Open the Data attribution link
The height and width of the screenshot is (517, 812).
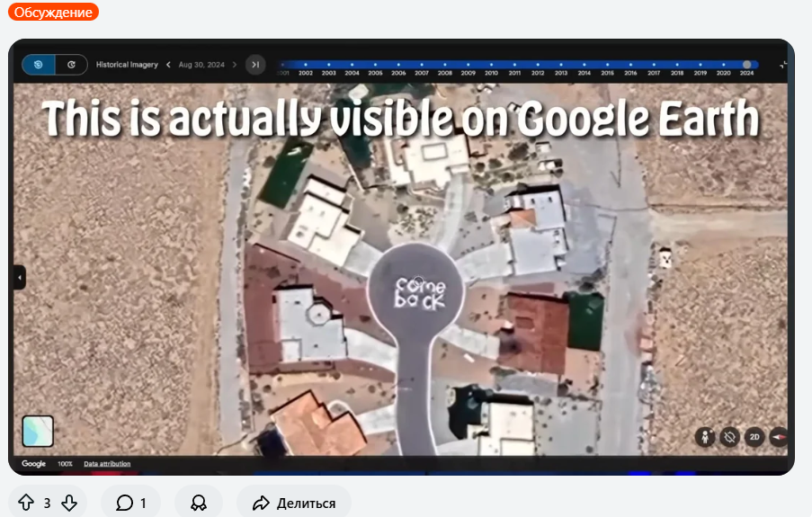(107, 464)
